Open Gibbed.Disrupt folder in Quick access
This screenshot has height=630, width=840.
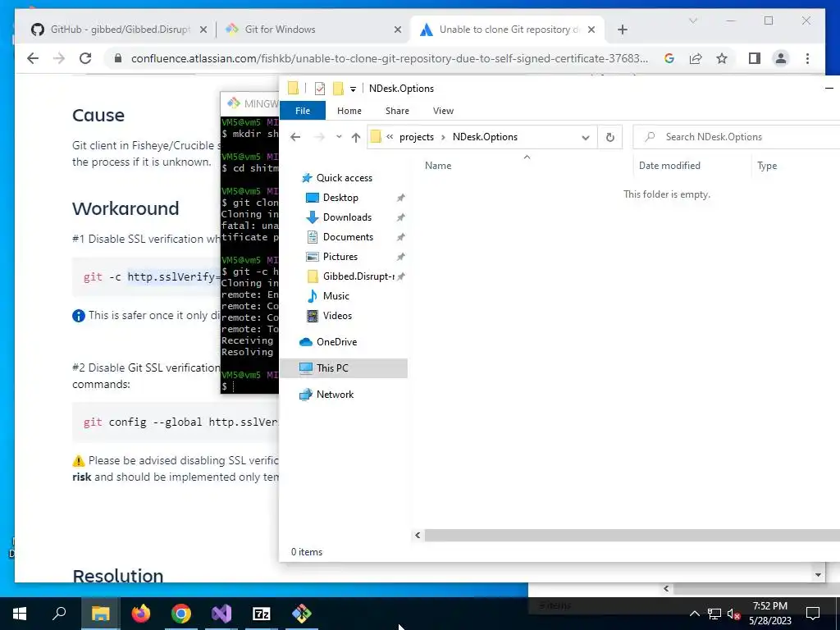(358, 276)
